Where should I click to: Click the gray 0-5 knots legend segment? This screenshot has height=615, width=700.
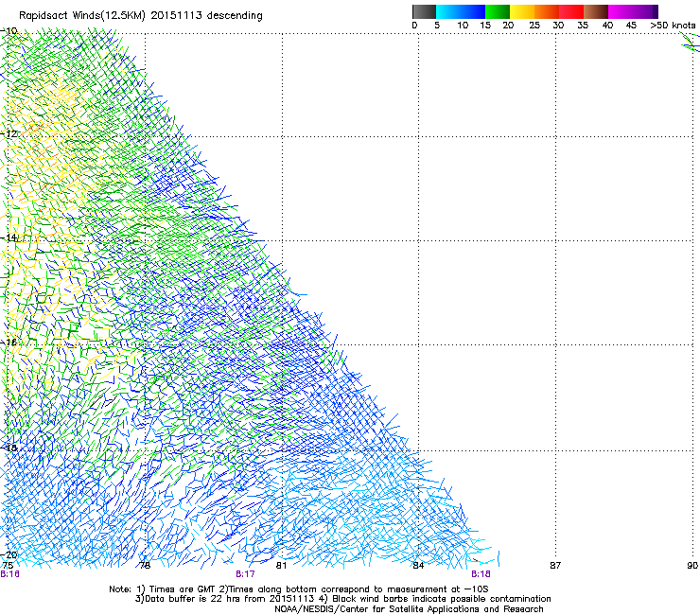424,11
